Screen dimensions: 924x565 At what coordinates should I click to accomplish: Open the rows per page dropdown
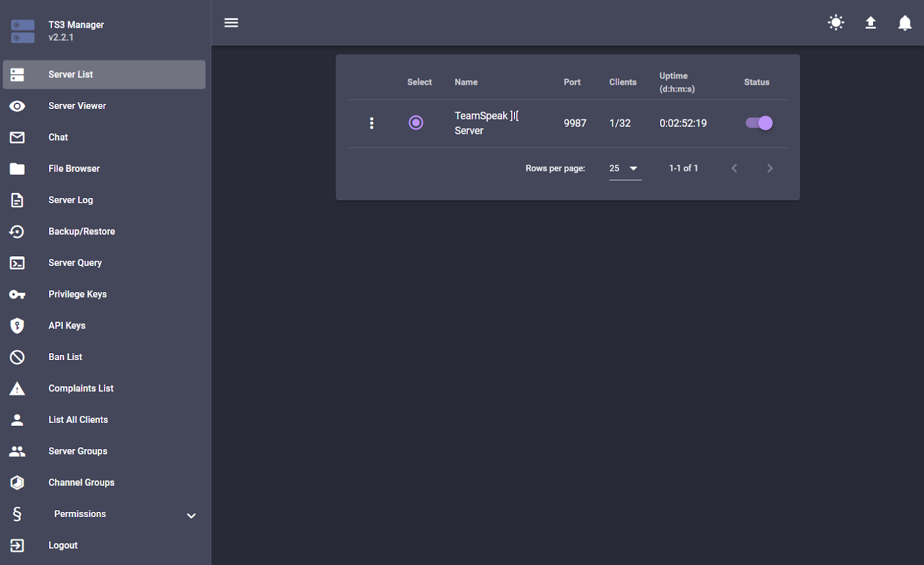(x=625, y=169)
